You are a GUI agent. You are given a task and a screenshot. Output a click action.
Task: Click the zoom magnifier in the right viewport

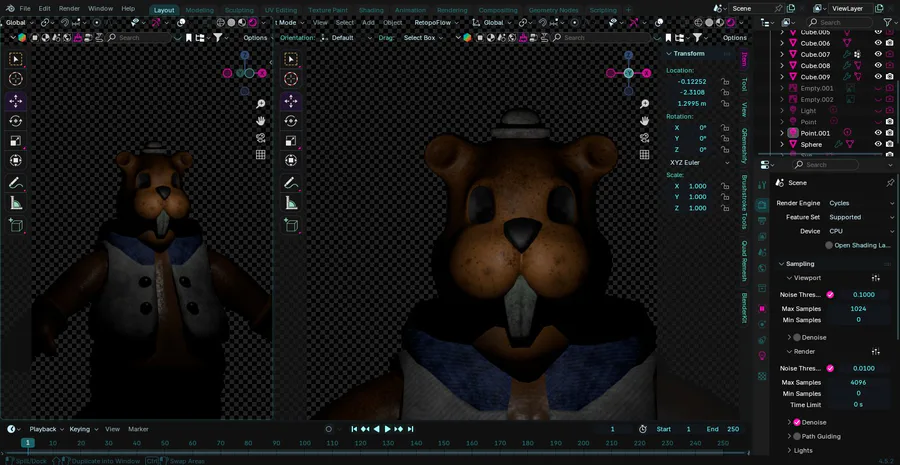pyautogui.click(x=645, y=104)
